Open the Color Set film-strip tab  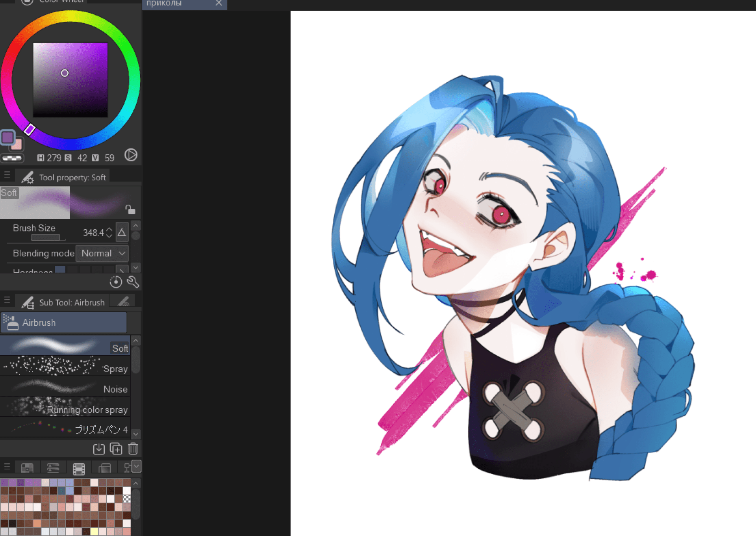click(x=79, y=468)
